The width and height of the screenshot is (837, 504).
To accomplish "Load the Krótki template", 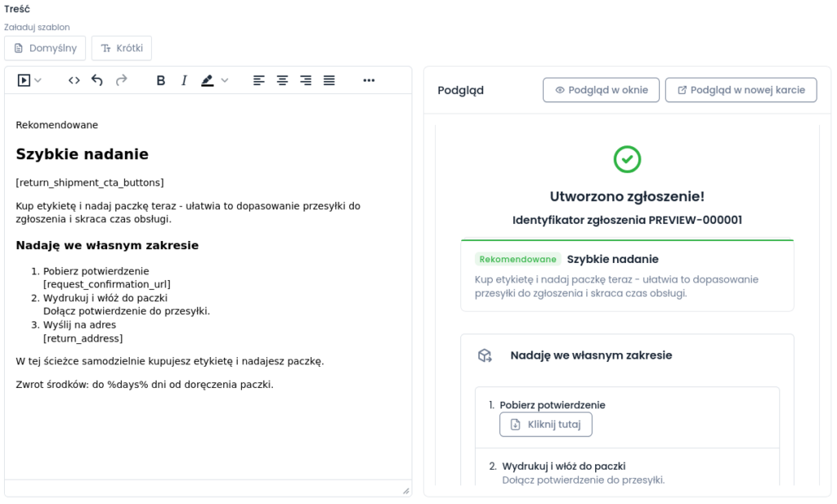I will 121,48.
